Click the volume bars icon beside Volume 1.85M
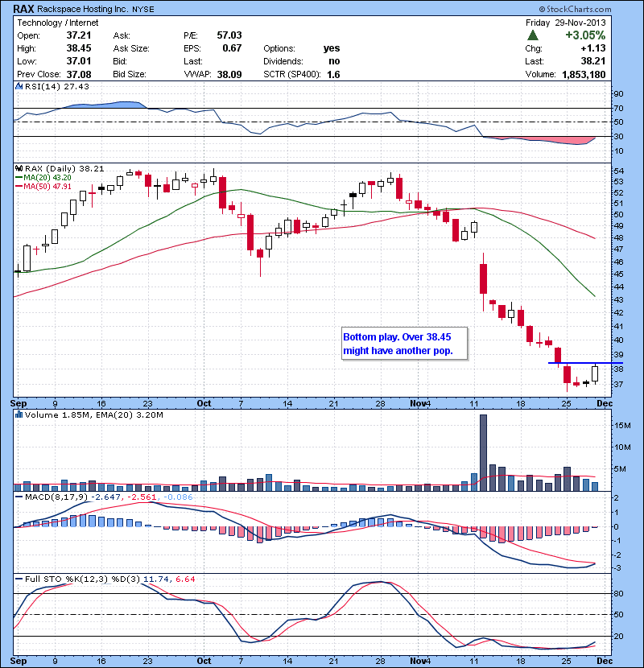 coord(19,414)
